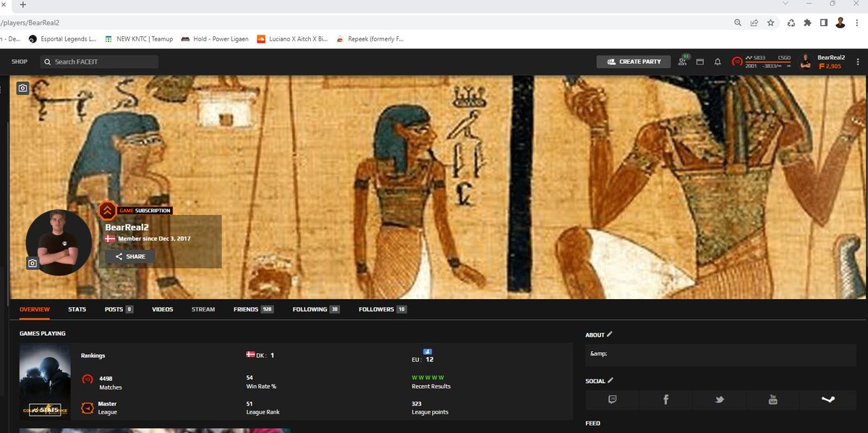This screenshot has width=868, height=433.
Task: Click the '4498' matches count
Action: (106, 378)
